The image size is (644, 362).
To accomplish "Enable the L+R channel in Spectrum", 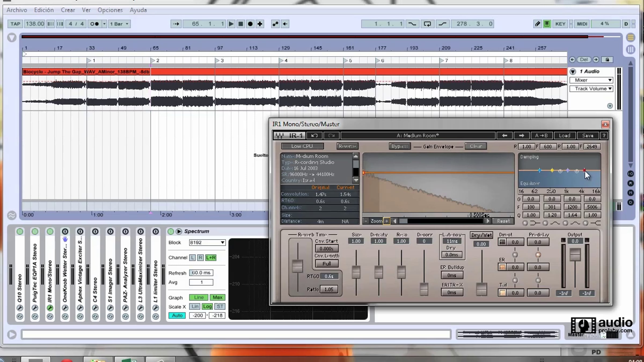I will point(211,258).
